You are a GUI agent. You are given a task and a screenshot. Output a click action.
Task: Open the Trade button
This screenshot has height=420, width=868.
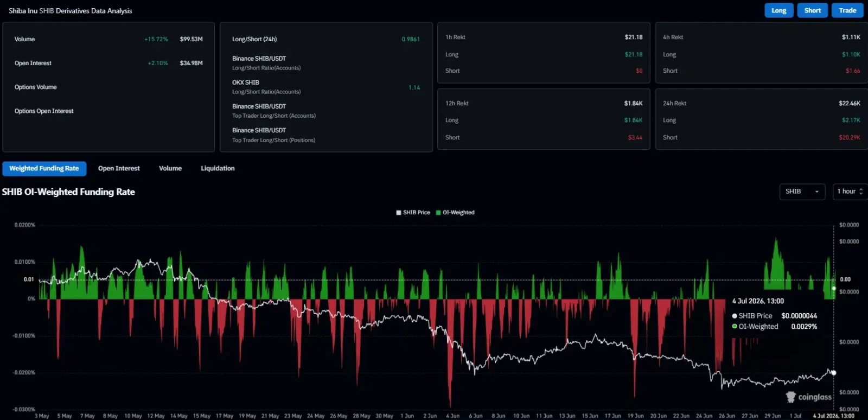click(847, 10)
